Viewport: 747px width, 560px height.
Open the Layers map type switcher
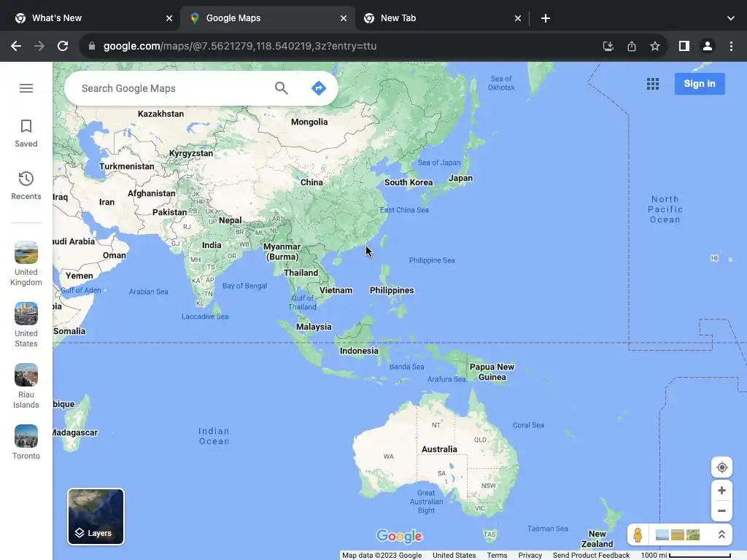point(96,517)
